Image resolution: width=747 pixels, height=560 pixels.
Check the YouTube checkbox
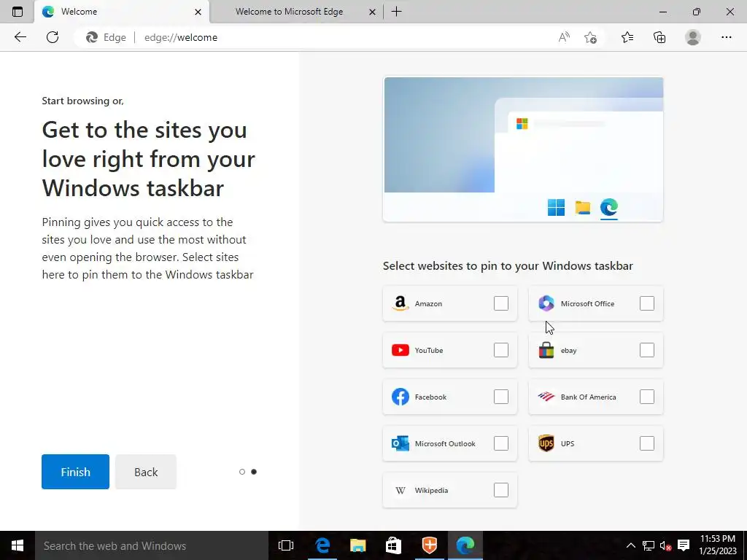[x=501, y=350]
